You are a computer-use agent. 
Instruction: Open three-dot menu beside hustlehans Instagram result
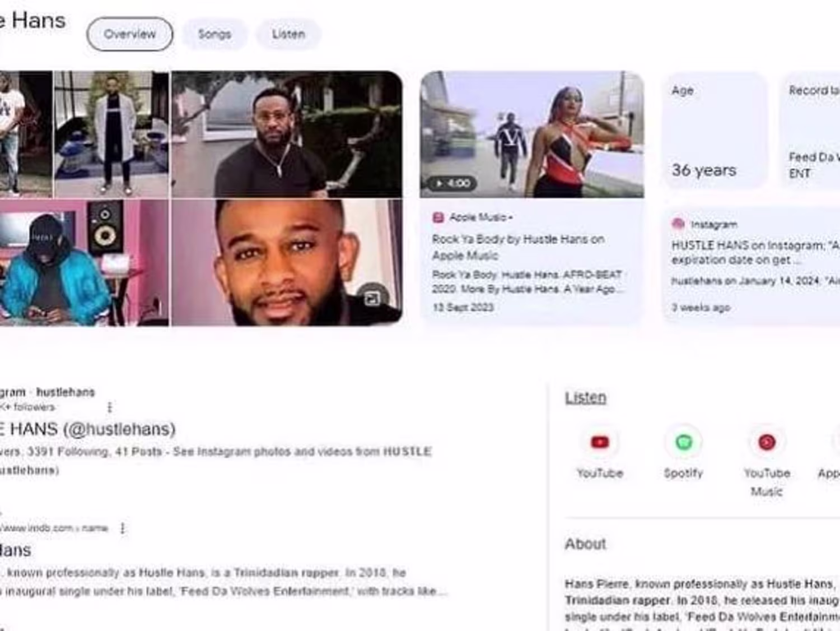click(110, 407)
